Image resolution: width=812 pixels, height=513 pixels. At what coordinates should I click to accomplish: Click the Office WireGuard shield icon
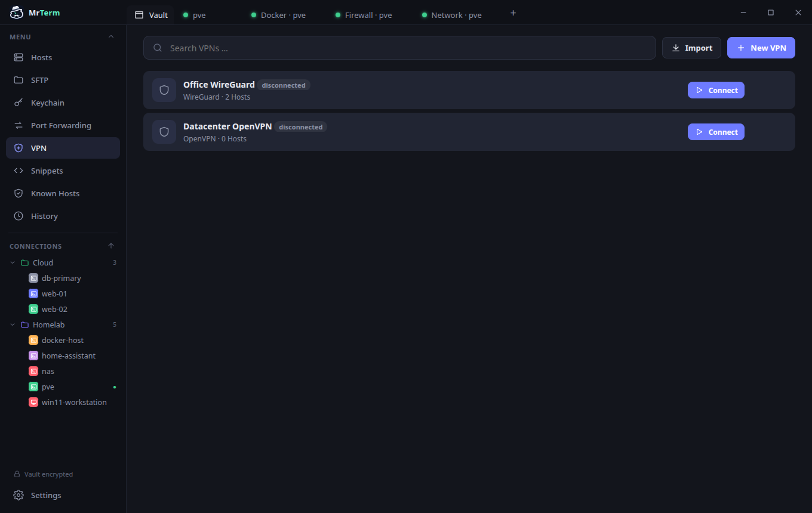tap(164, 90)
